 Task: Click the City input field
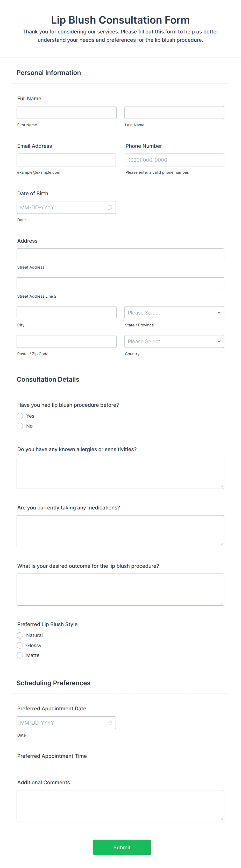point(67,312)
